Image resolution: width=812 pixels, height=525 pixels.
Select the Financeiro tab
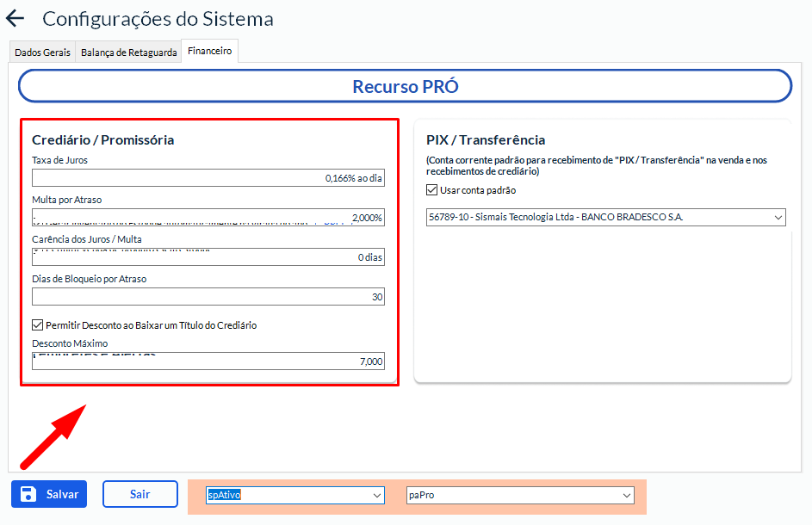209,52
